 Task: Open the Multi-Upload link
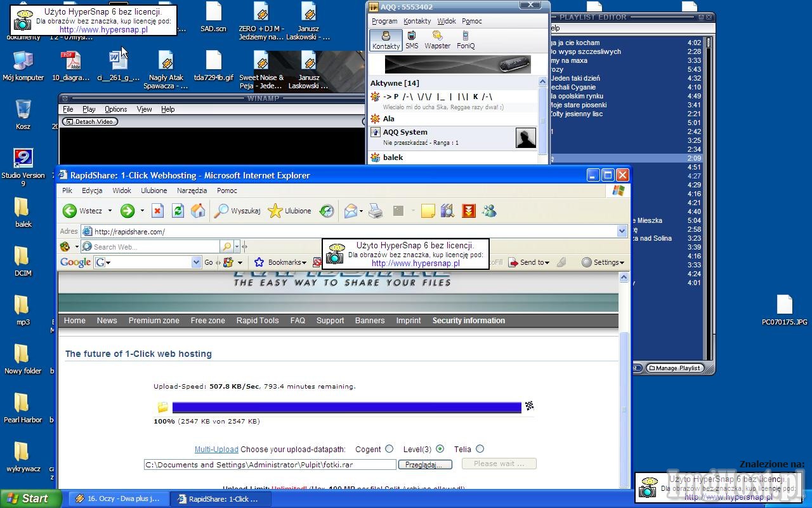coord(216,450)
